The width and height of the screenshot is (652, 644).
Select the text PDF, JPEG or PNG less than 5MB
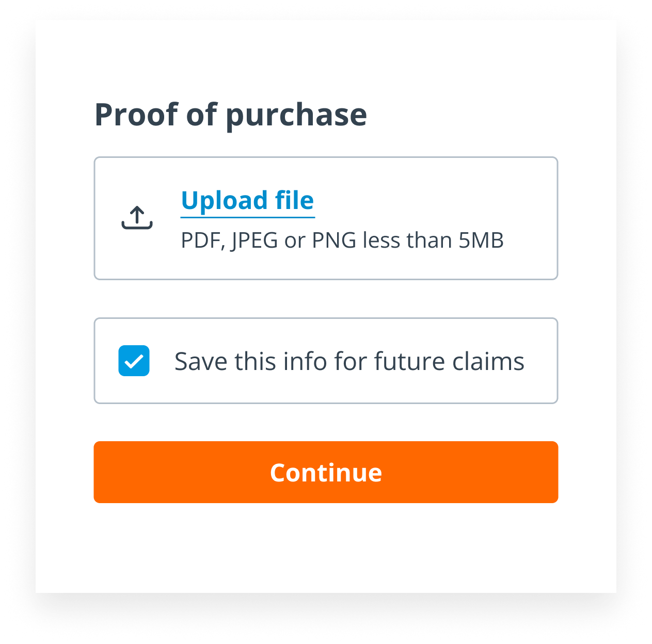342,239
